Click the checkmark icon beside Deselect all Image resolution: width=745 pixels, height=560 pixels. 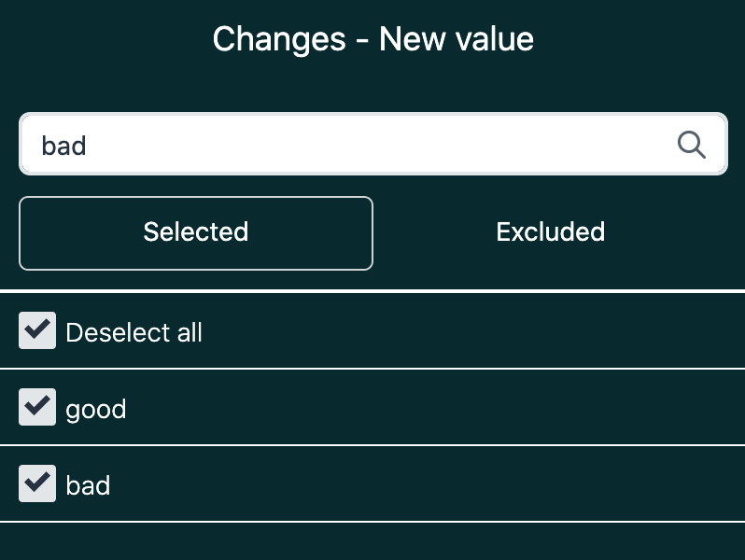tap(37, 329)
